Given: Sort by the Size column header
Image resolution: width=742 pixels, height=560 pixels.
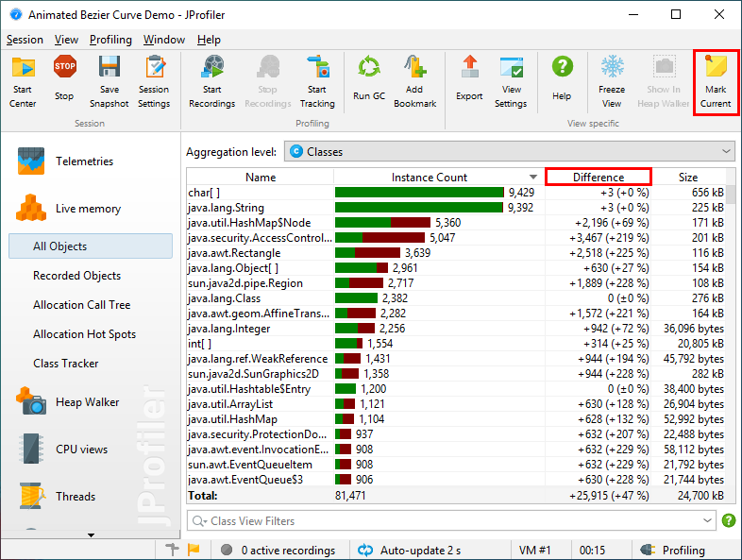Looking at the screenshot, I should click(x=688, y=177).
